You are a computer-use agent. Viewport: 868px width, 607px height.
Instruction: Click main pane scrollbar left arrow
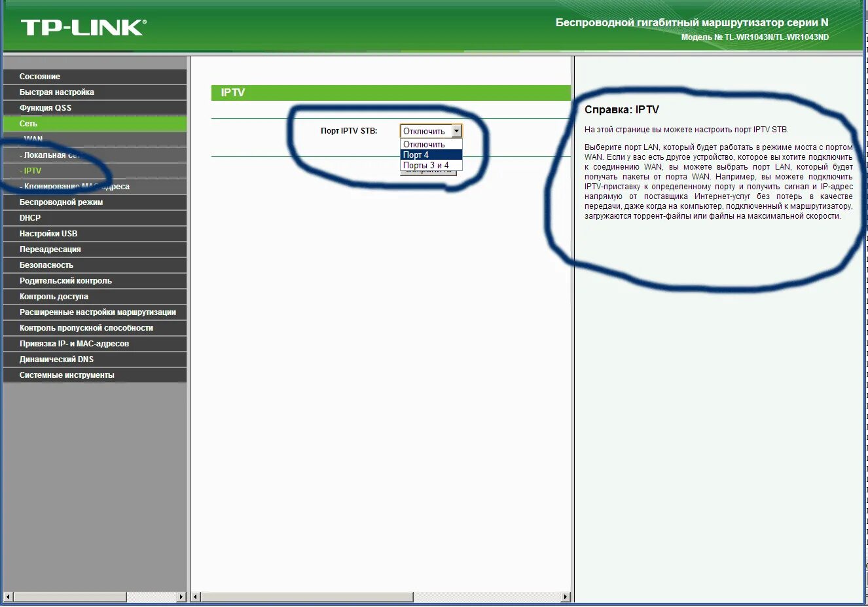pos(195,597)
